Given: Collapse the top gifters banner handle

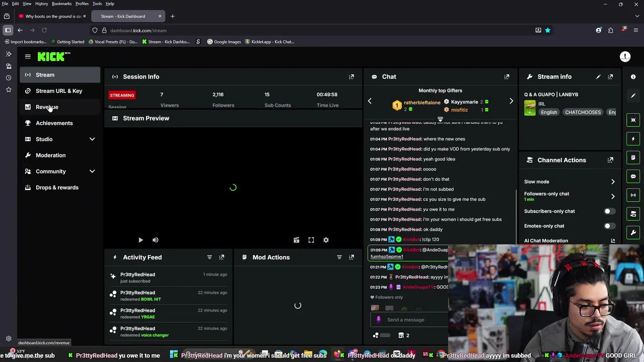Looking at the screenshot, I should coord(440,119).
